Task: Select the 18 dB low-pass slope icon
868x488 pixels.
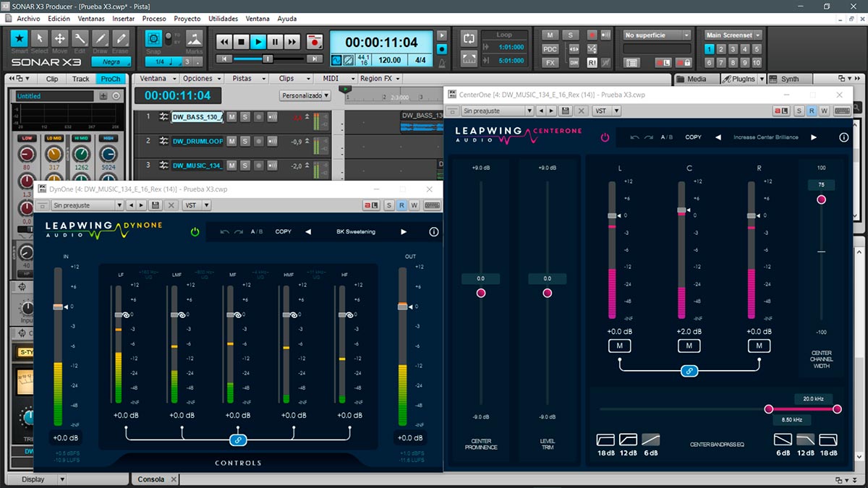Action: [828, 440]
